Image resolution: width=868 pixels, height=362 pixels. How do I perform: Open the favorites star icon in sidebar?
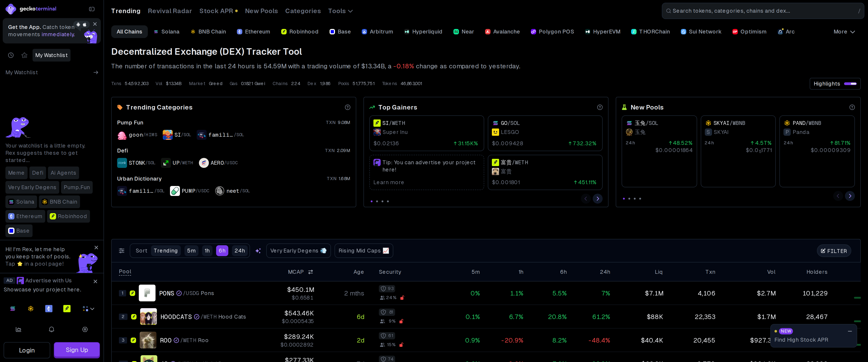click(25, 55)
